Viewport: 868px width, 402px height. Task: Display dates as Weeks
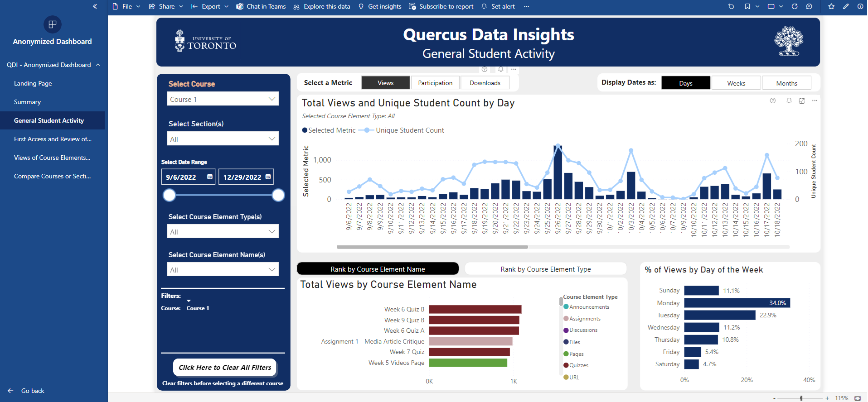click(736, 83)
